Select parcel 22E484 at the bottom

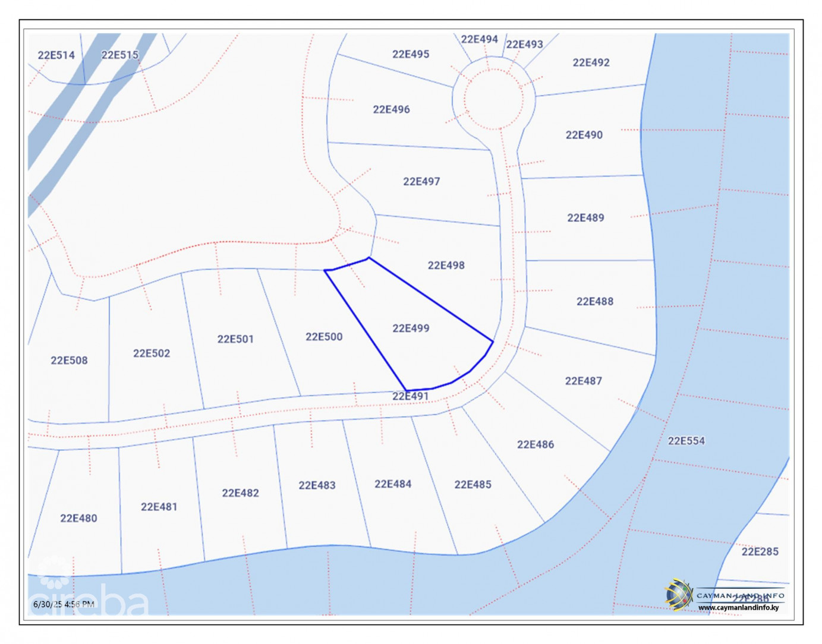(392, 485)
